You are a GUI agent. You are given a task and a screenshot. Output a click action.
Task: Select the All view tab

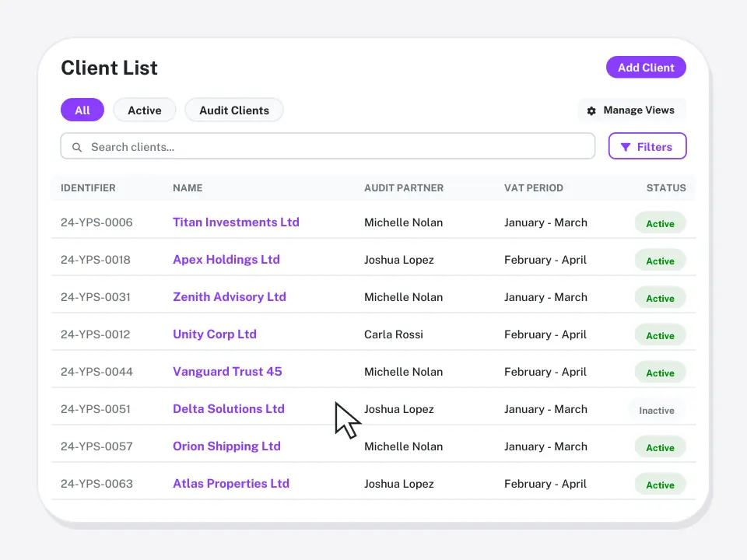(82, 110)
